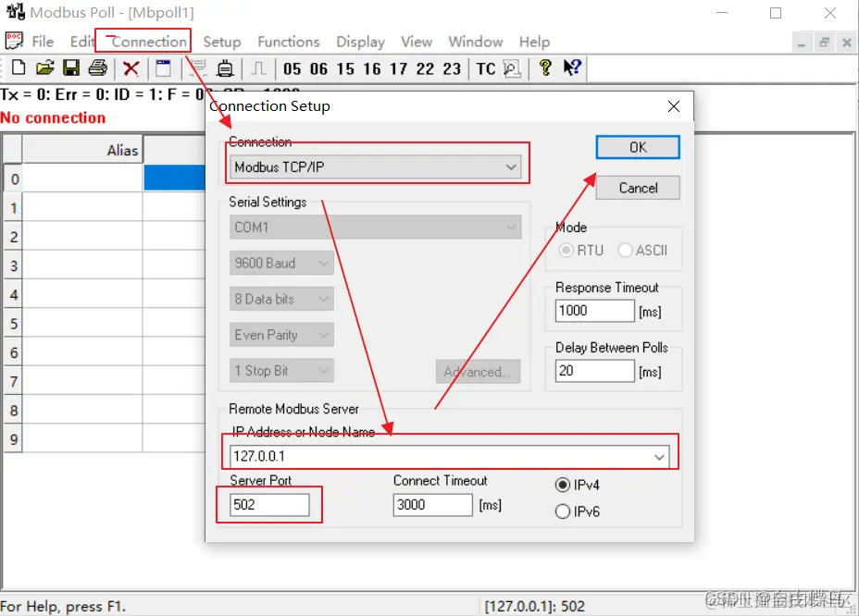This screenshot has height=616, width=859.
Task: Click the yellow question mark About icon
Action: pyautogui.click(x=545, y=68)
